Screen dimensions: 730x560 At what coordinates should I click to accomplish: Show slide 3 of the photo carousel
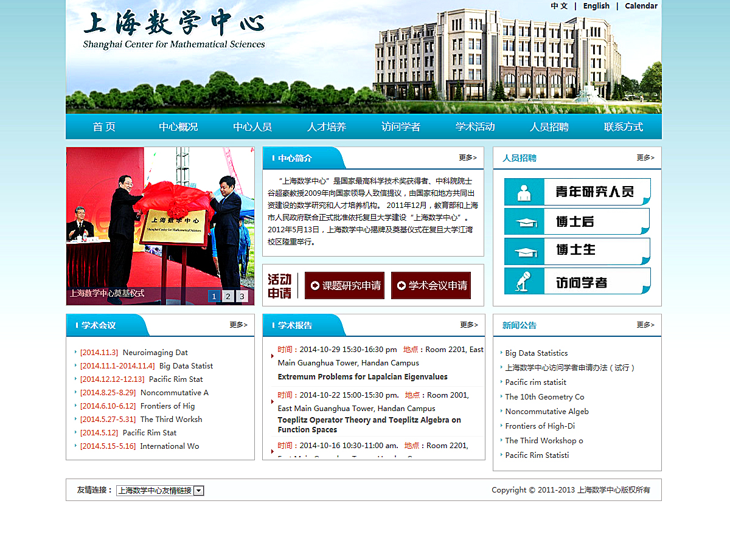pos(242,296)
